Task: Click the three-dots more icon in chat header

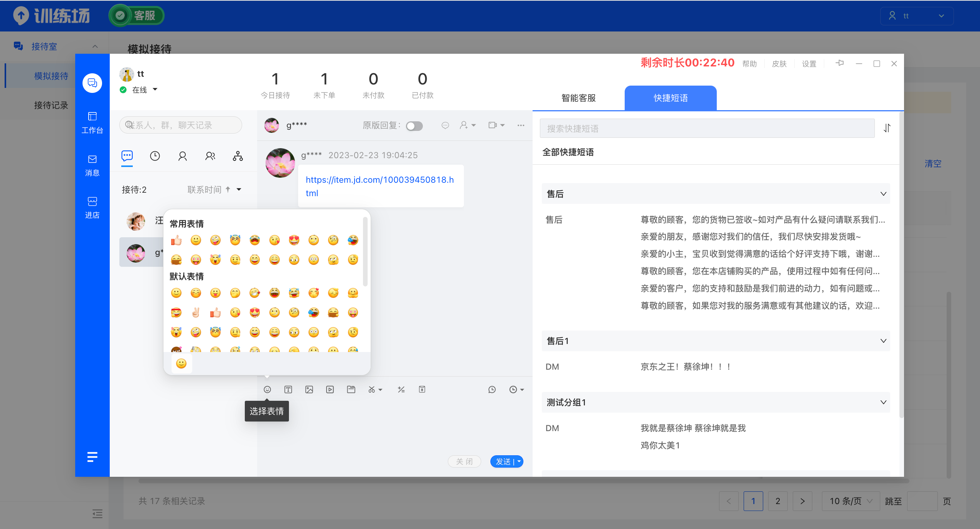Action: (x=521, y=125)
